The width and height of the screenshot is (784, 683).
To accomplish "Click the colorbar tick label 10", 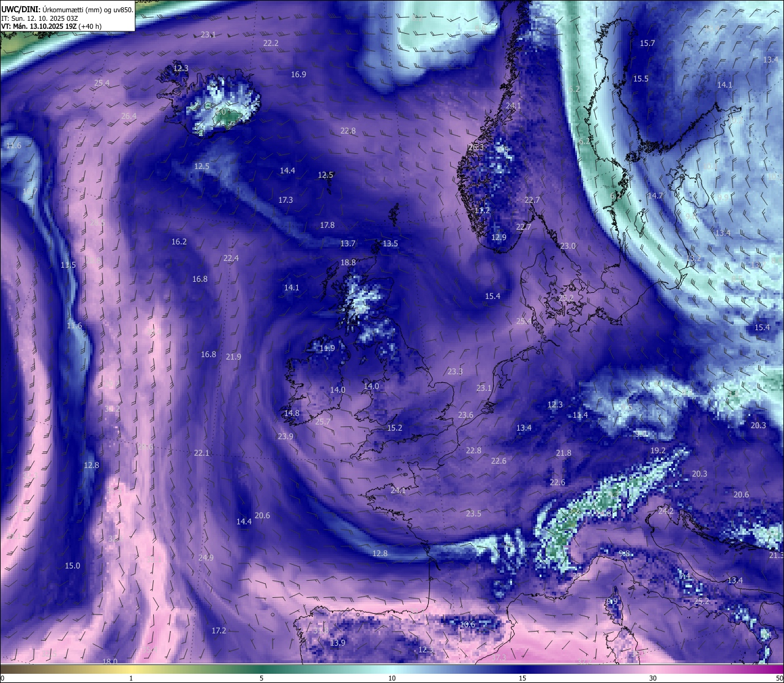I will click(x=392, y=678).
